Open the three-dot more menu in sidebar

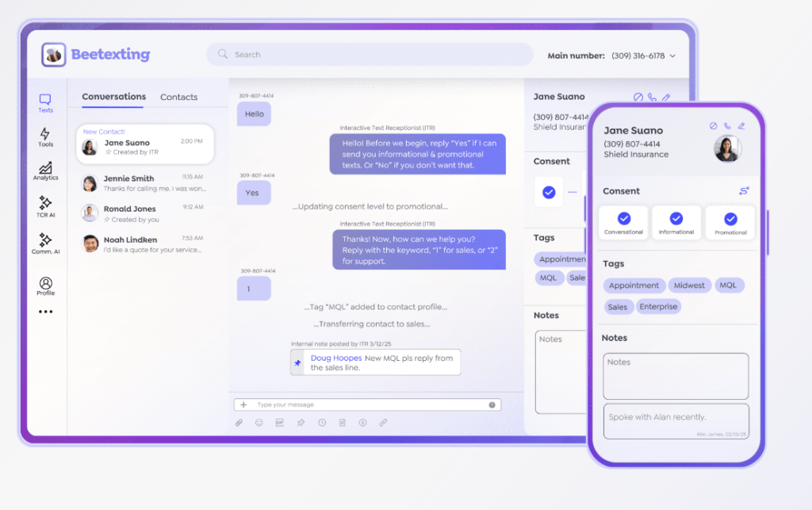[45, 312]
